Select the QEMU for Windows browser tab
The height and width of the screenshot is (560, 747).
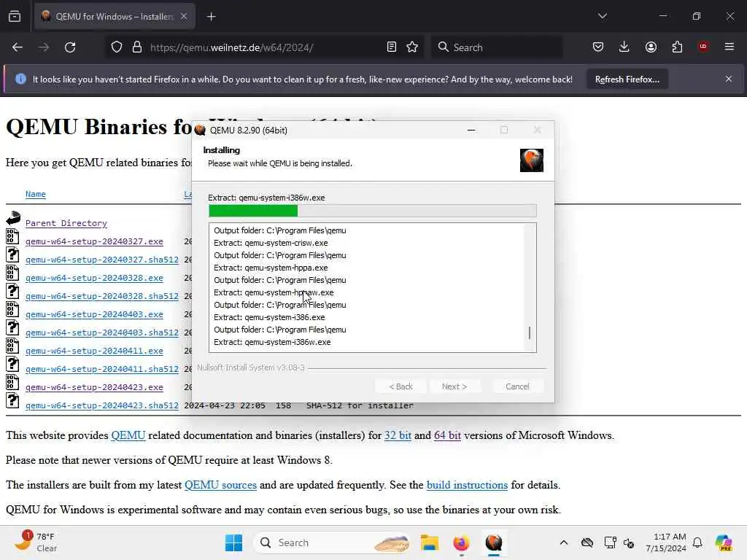114,17
